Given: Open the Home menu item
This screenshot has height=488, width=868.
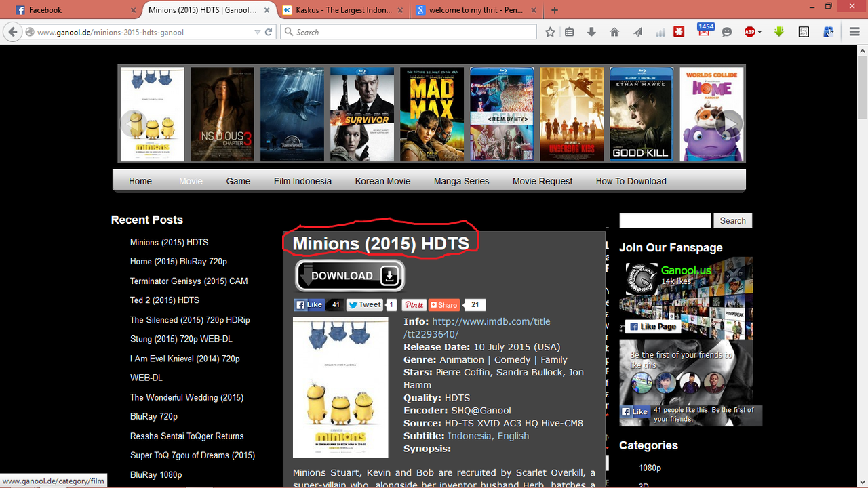Looking at the screenshot, I should (x=140, y=181).
